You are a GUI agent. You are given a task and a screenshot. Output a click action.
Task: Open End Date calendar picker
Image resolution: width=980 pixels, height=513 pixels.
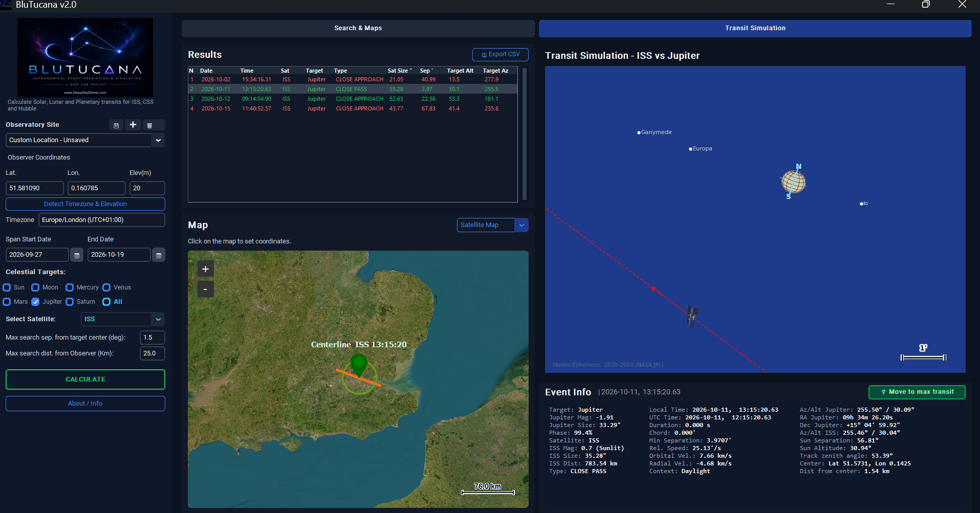point(159,255)
